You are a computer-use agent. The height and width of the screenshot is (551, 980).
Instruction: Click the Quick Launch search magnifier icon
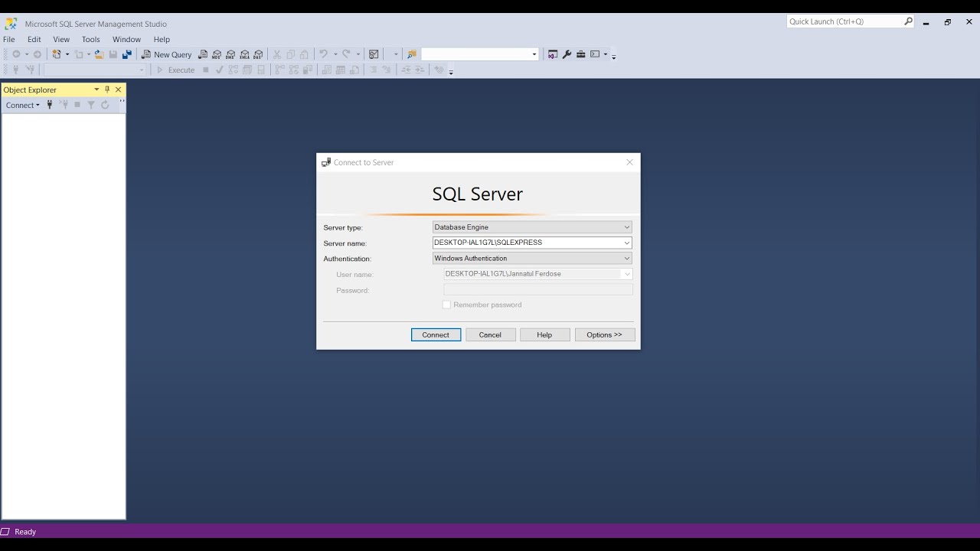click(x=908, y=21)
